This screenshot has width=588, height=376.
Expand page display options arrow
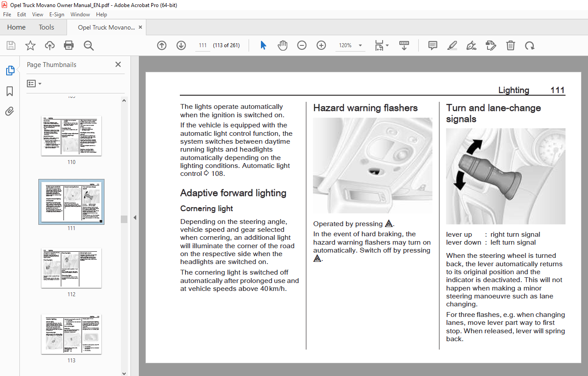(387, 45)
